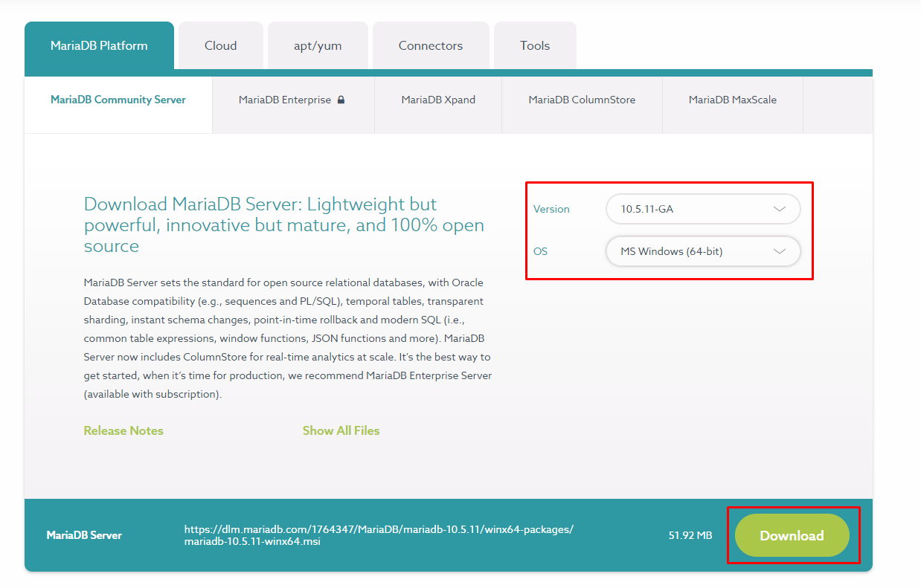Screen dimensions: 921x588
Task: Open the MariaDB Platform tab
Action: point(99,45)
